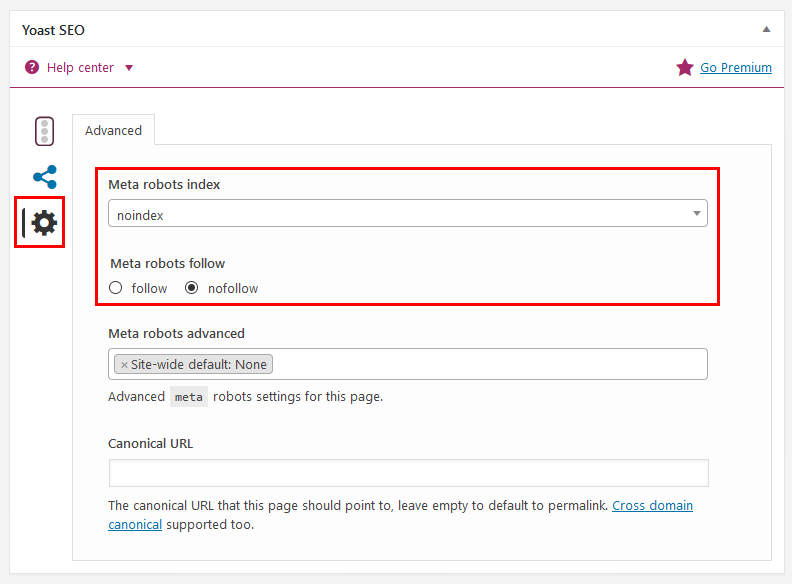Select the nofollow radio button
792x584 pixels.
[192, 288]
